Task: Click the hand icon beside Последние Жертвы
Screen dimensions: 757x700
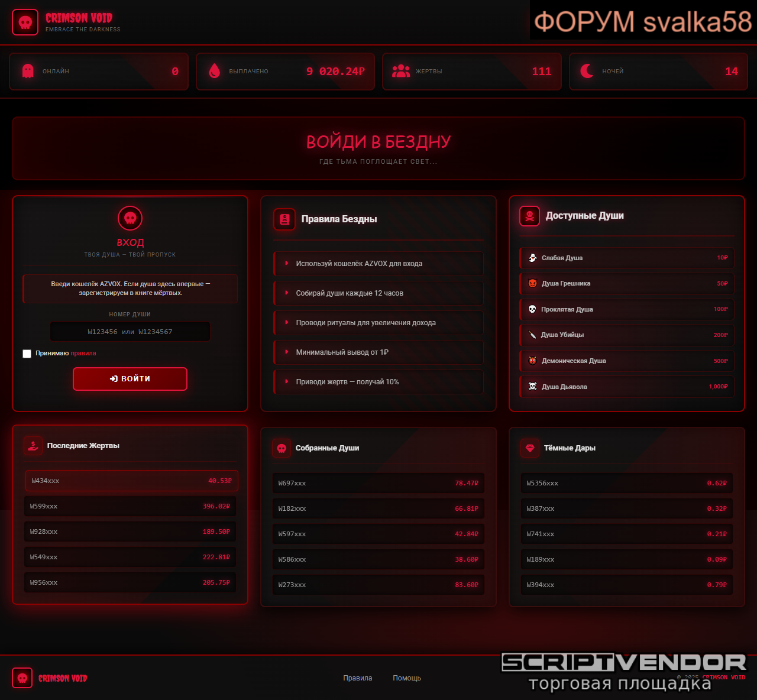Action: click(x=33, y=446)
